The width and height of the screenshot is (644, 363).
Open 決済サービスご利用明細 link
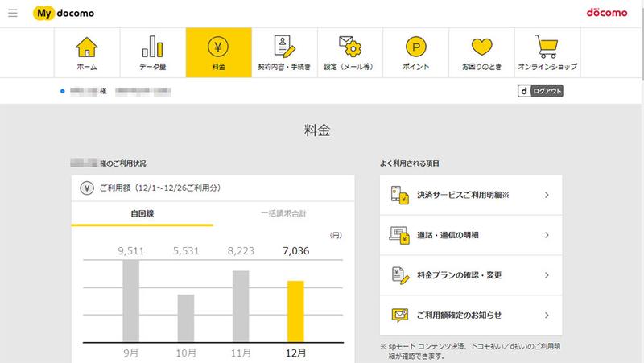click(x=471, y=195)
